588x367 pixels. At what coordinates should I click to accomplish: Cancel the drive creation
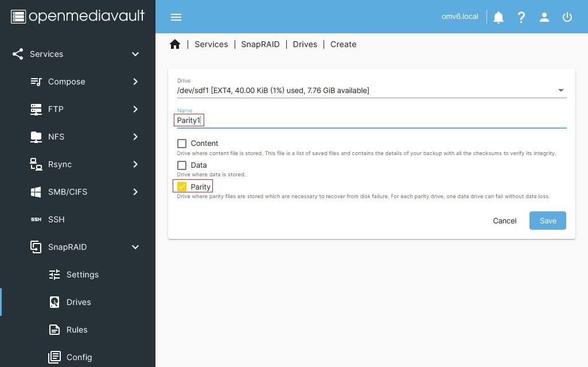(x=504, y=221)
